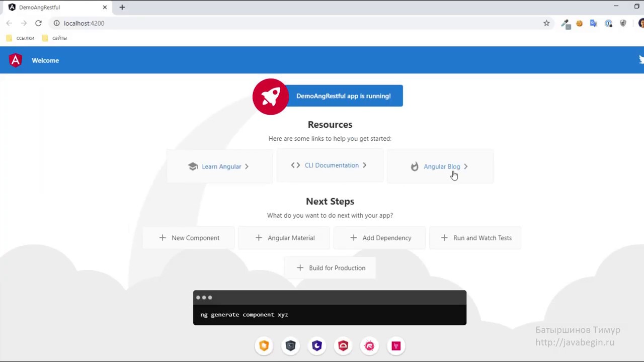This screenshot has width=644, height=362.
Task: Choose the Run and Watch Tests card
Action: pos(475,238)
